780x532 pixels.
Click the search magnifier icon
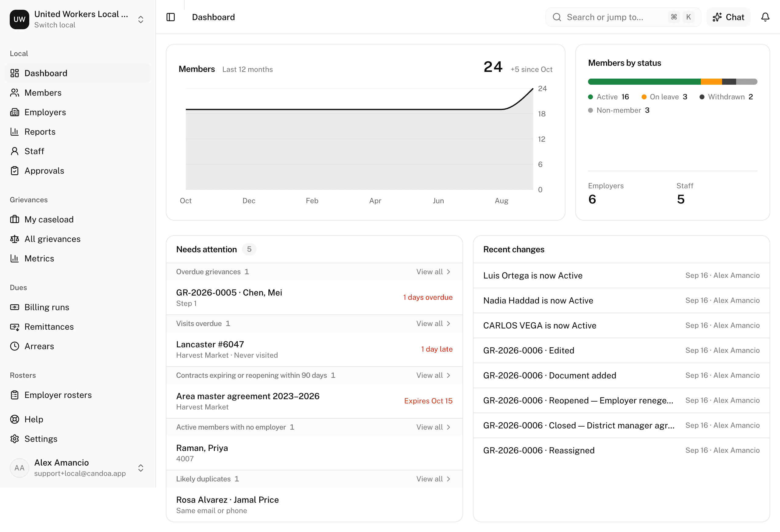(x=556, y=17)
